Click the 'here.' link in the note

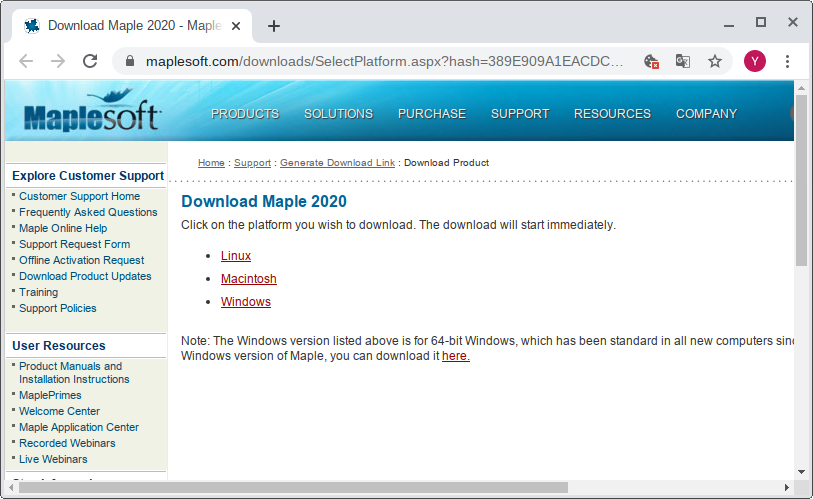click(456, 356)
